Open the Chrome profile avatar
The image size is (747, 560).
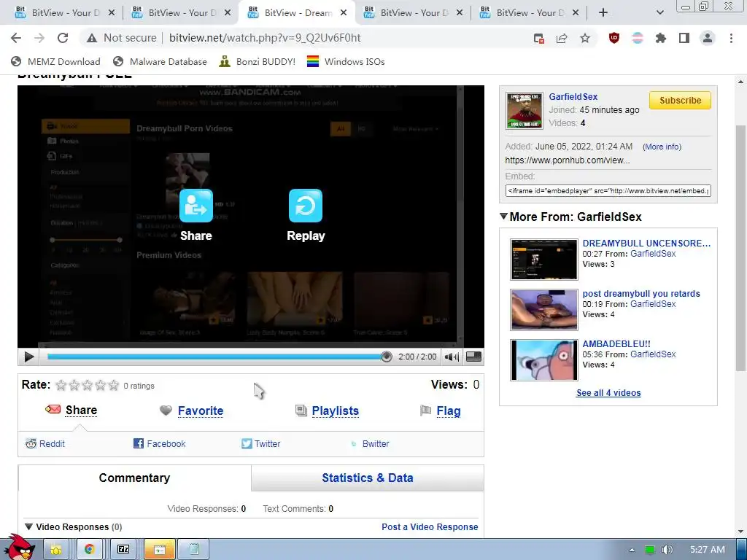(708, 38)
